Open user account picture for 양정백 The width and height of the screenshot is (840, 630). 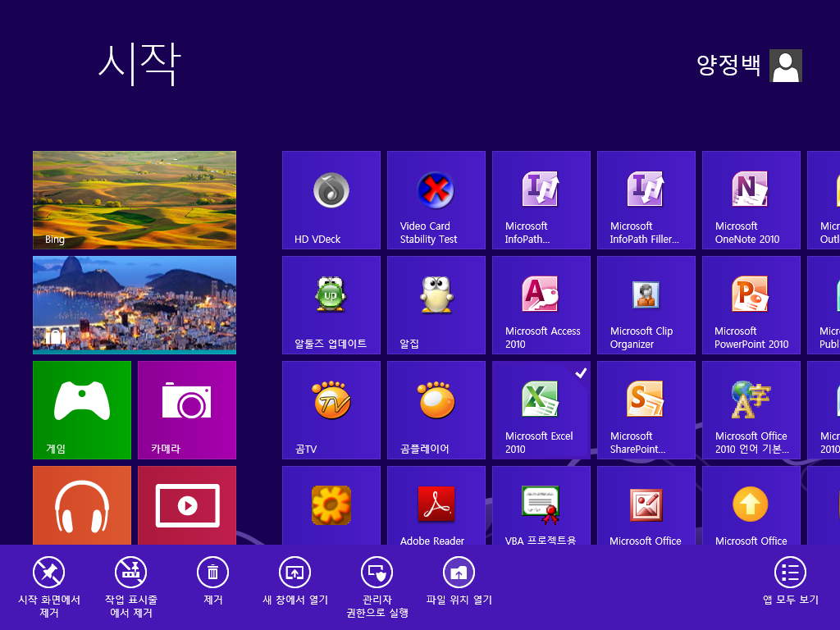point(785,66)
